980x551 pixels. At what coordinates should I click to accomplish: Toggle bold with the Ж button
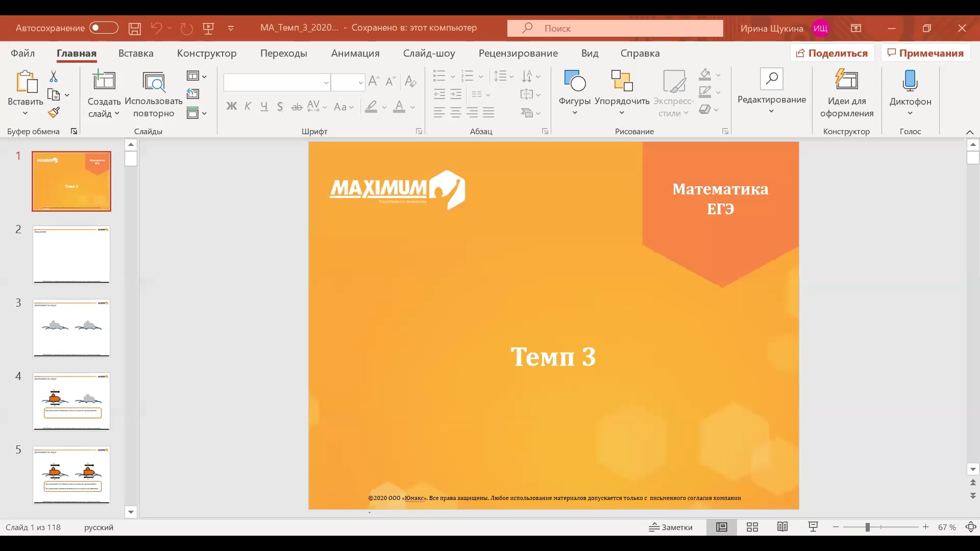coord(232,107)
